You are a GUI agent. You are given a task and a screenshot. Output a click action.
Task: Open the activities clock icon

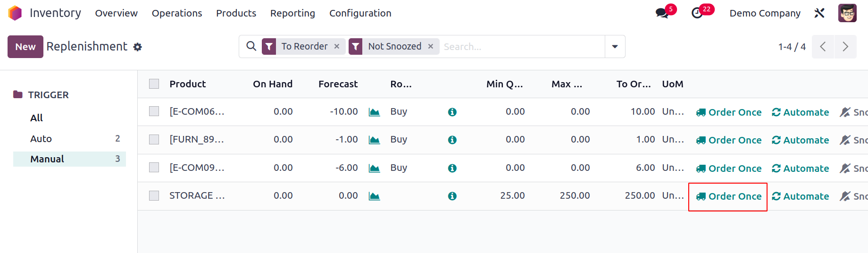(x=697, y=13)
